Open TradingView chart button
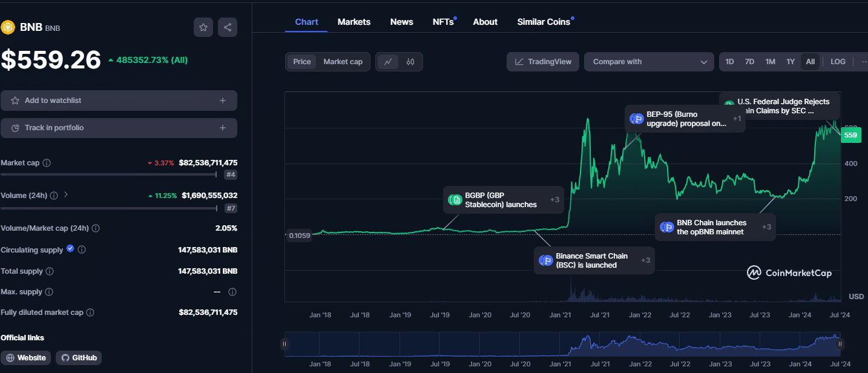The image size is (868, 373). [543, 62]
